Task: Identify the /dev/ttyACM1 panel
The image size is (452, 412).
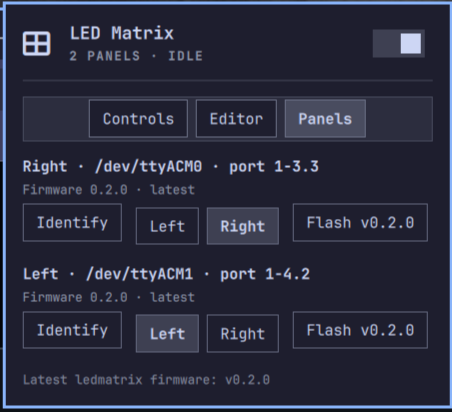Action: [x=72, y=330]
